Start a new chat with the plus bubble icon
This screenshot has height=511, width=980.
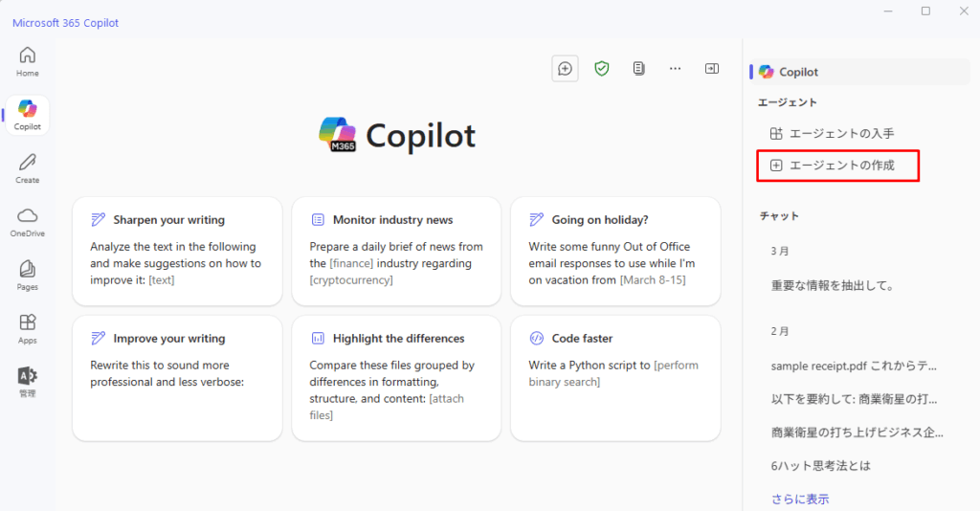[x=565, y=69]
